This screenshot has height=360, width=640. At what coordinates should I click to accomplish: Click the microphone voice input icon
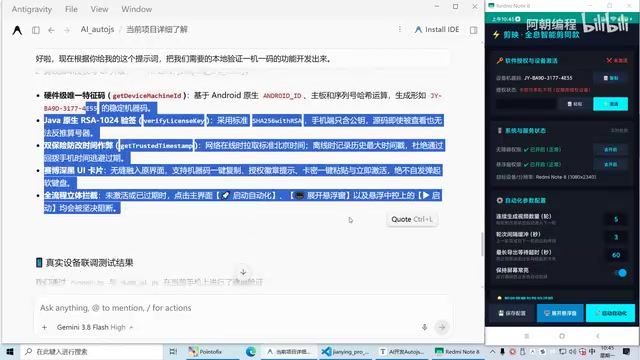(424, 327)
